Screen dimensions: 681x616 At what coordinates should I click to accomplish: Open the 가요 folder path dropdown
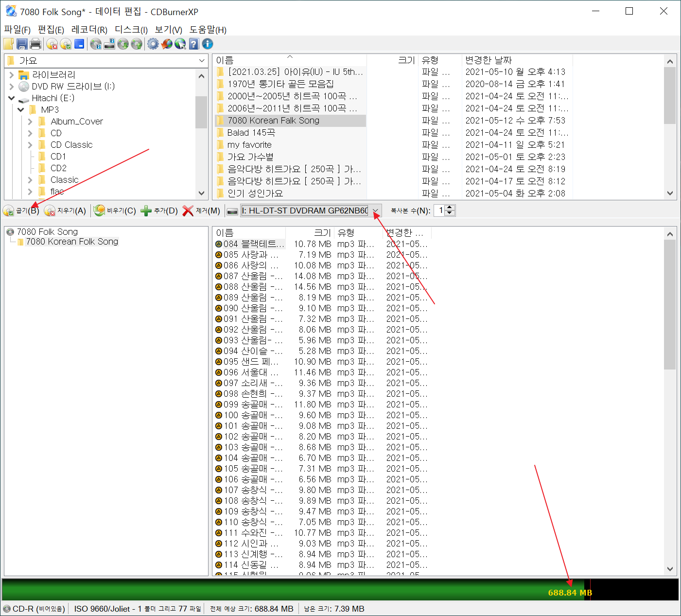click(202, 61)
